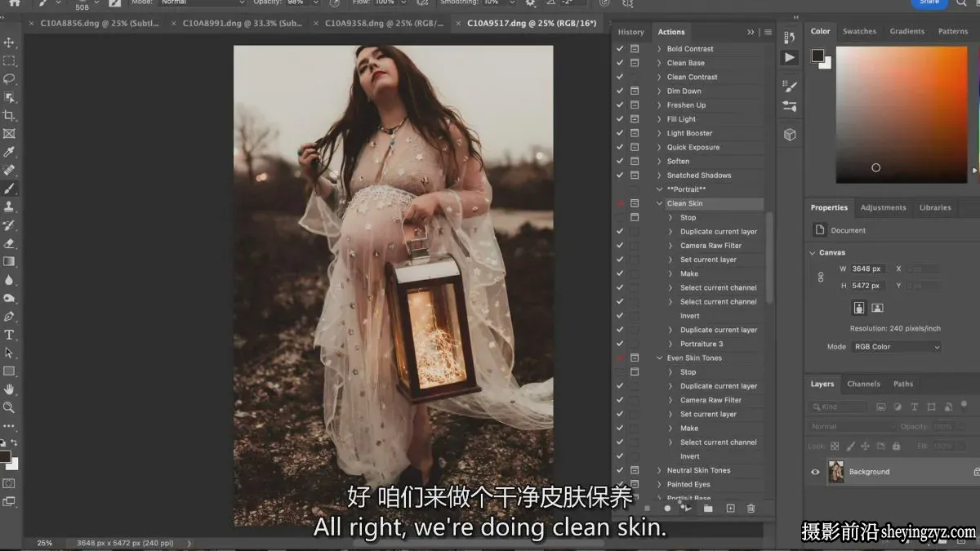Open the 3D cube panel icon
This screenshot has height=551, width=980.
click(x=790, y=135)
